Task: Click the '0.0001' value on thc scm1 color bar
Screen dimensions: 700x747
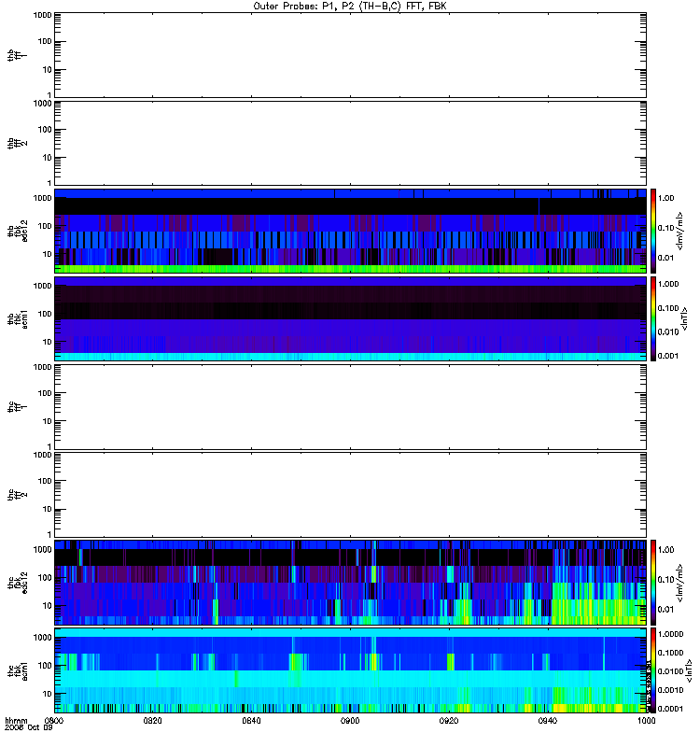Action: (x=670, y=709)
